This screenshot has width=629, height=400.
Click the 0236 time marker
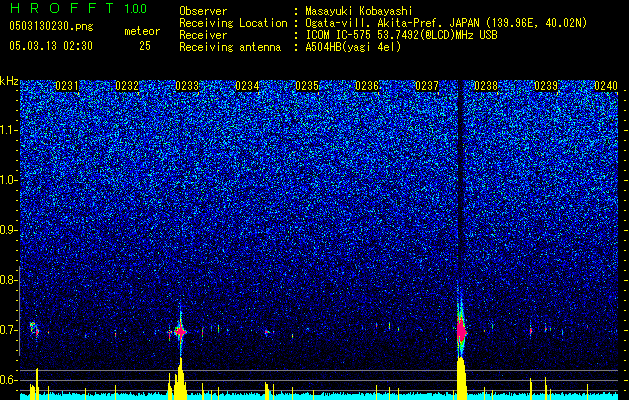(367, 86)
